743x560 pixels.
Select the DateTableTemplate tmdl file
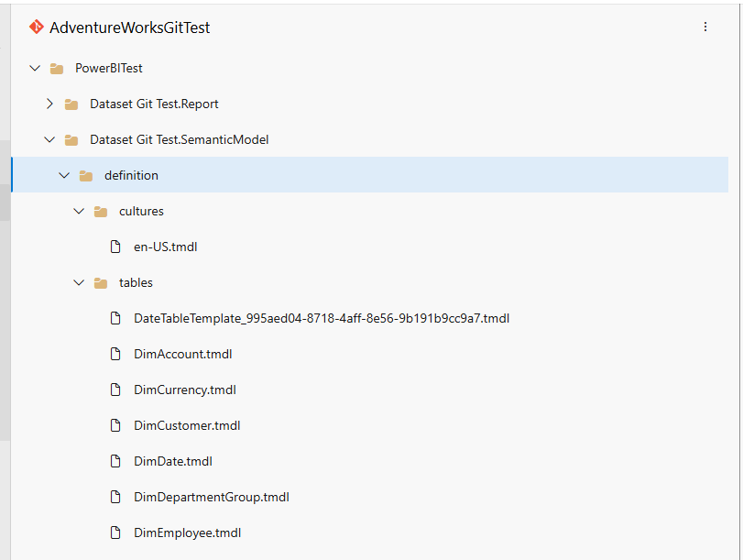(322, 318)
